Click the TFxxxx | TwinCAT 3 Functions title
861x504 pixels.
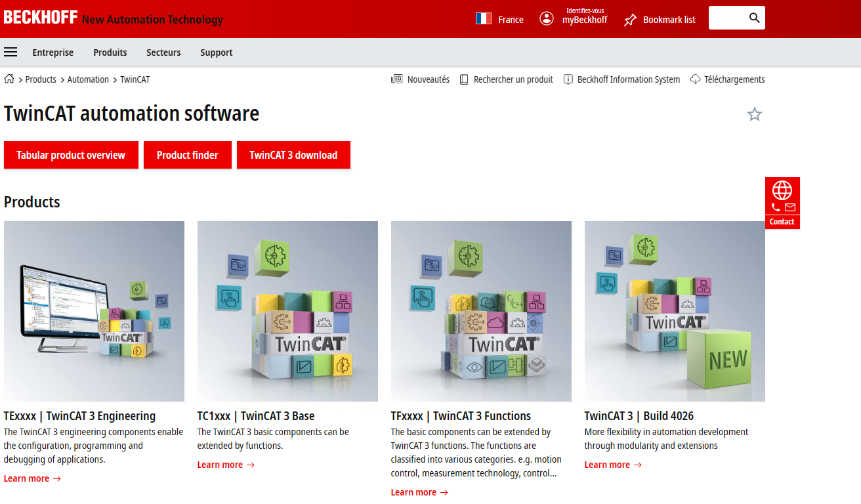(461, 416)
